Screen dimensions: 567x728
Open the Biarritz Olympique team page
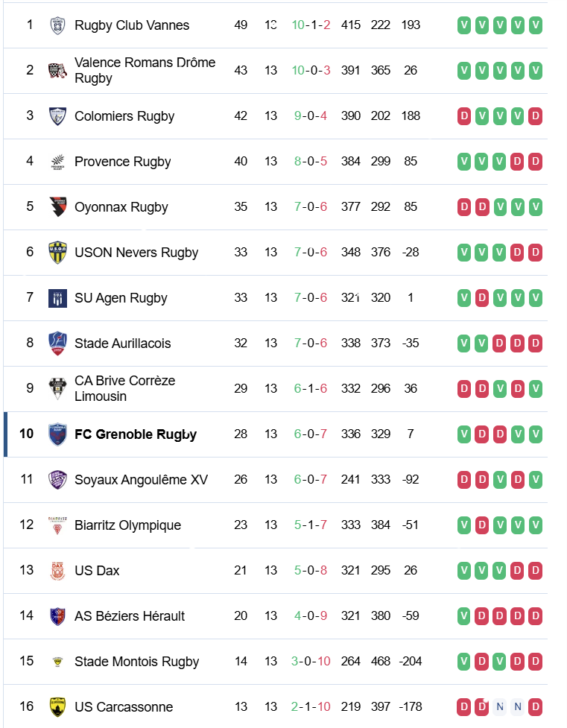pos(127,525)
